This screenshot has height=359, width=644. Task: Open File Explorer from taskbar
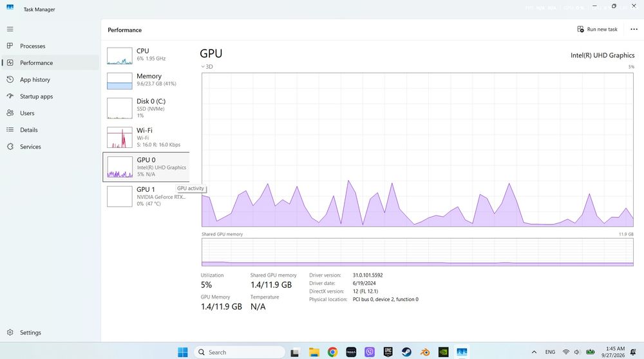314,352
